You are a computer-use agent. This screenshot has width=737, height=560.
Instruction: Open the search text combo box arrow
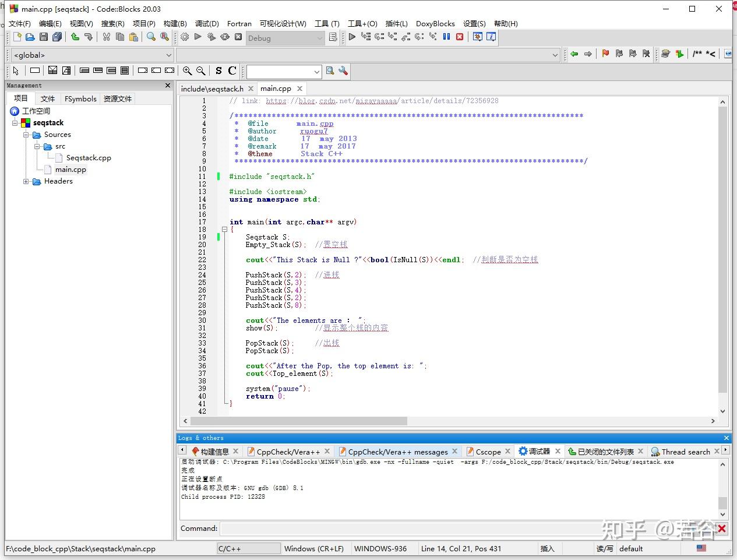pos(316,71)
